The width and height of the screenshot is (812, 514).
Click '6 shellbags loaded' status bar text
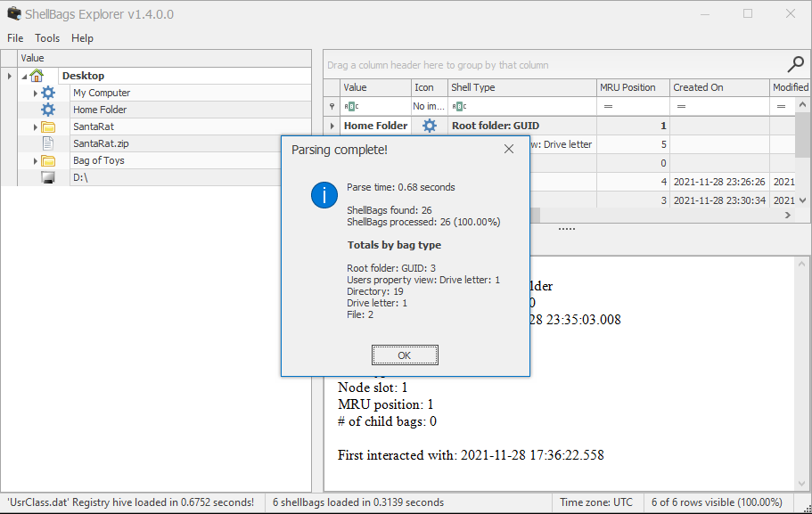point(358,502)
